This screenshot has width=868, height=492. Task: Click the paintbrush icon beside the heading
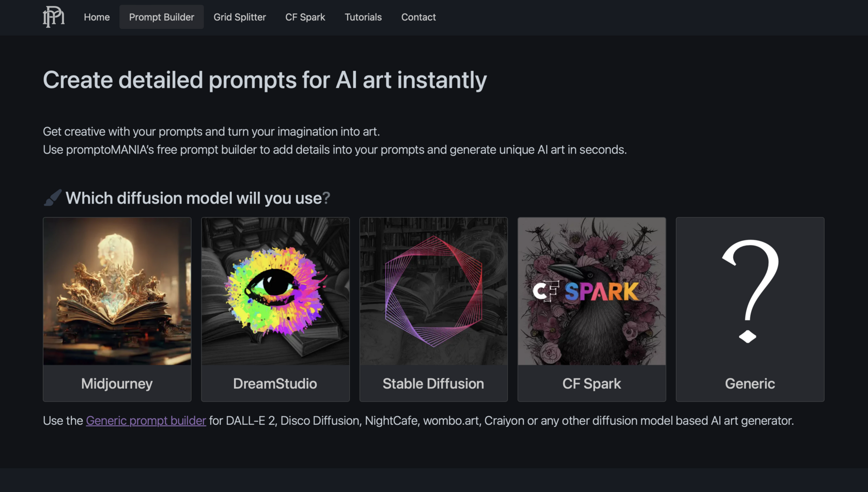point(52,198)
